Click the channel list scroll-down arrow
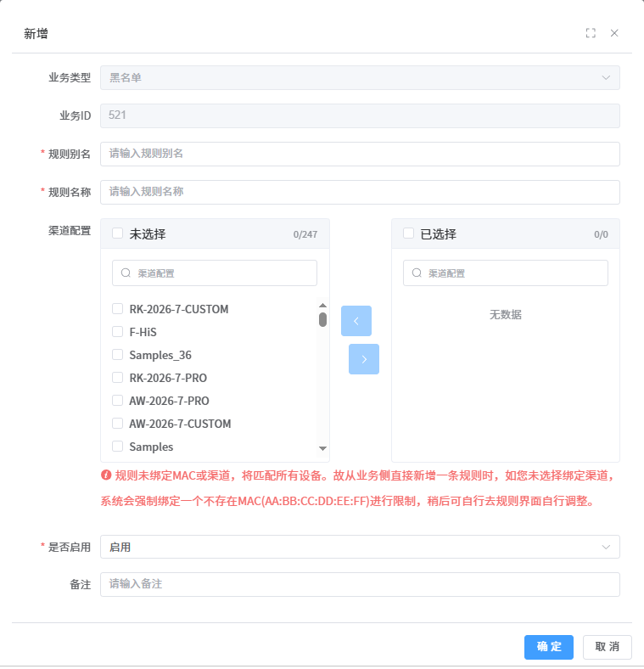Image resolution: width=644 pixels, height=669 pixels. 323,448
